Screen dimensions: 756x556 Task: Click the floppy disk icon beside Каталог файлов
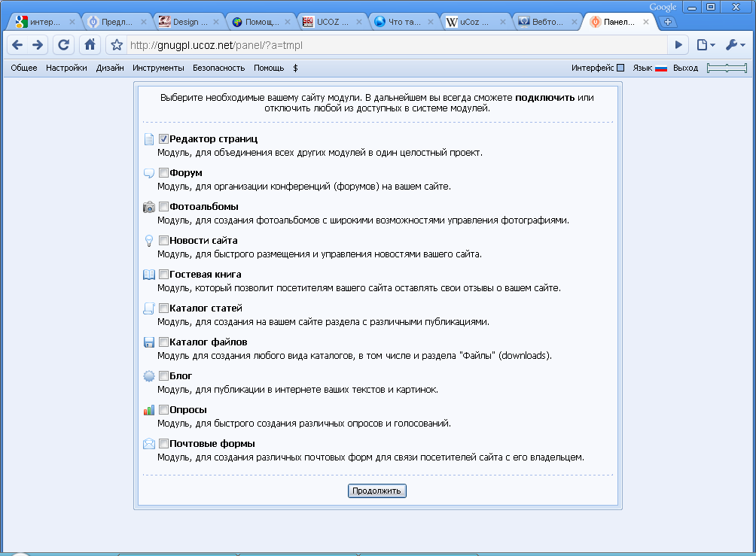149,342
